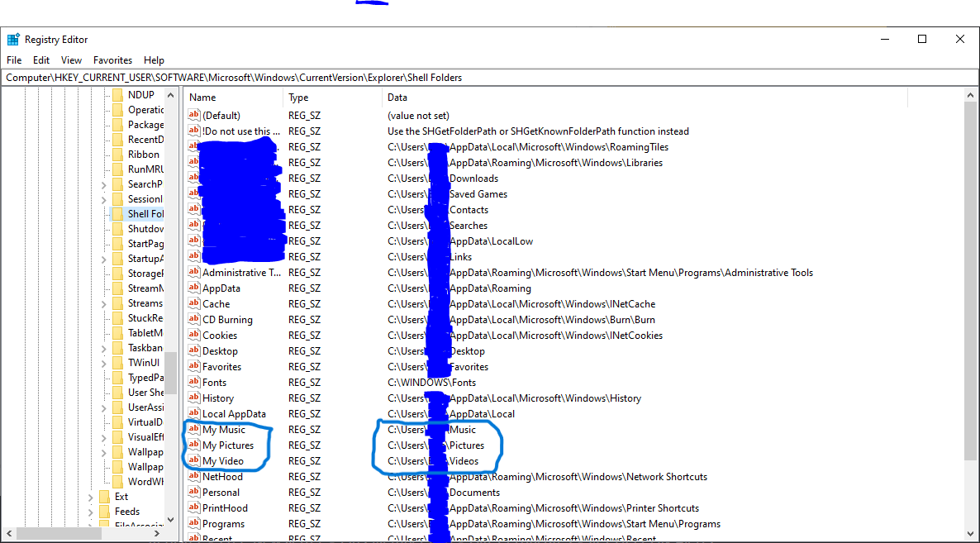
Task: Expand the Feeds registry key
Action: click(90, 512)
